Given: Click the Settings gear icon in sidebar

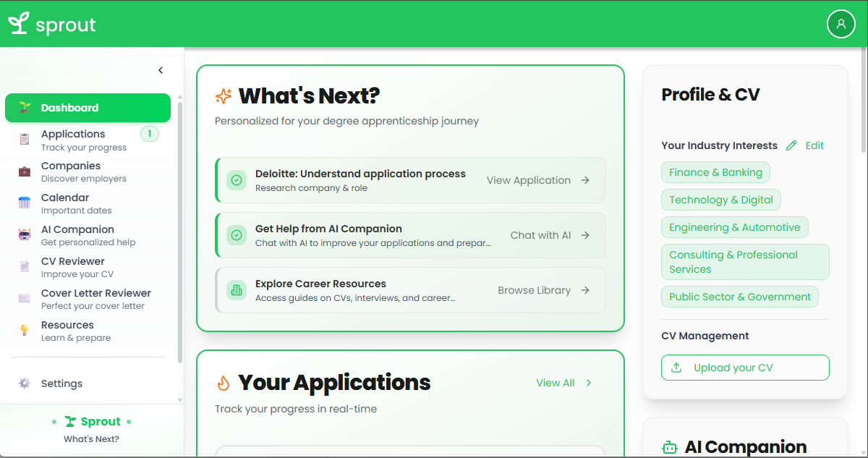Looking at the screenshot, I should [x=25, y=383].
